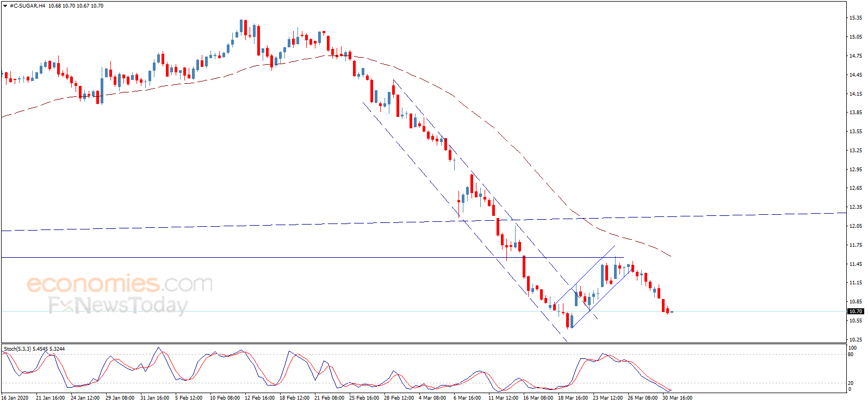Image resolution: width=868 pixels, height=404 pixels.
Task: Click the 16 Jan 2020 date label
Action: pos(15,398)
